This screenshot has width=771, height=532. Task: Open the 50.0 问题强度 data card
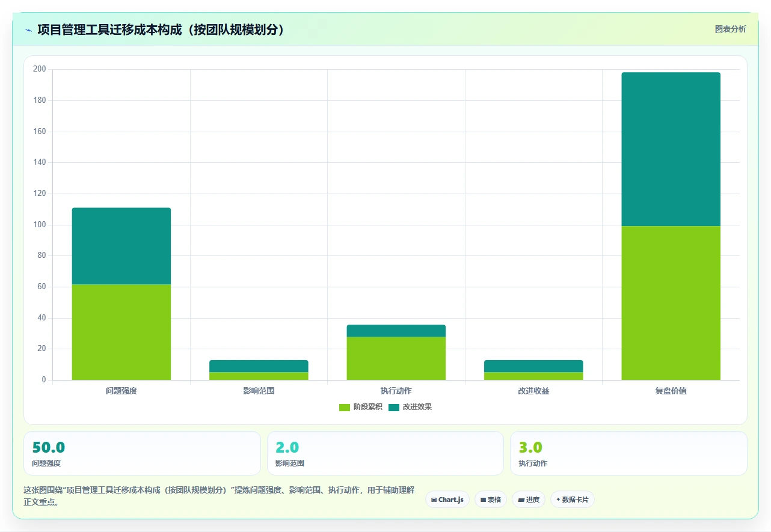point(142,453)
